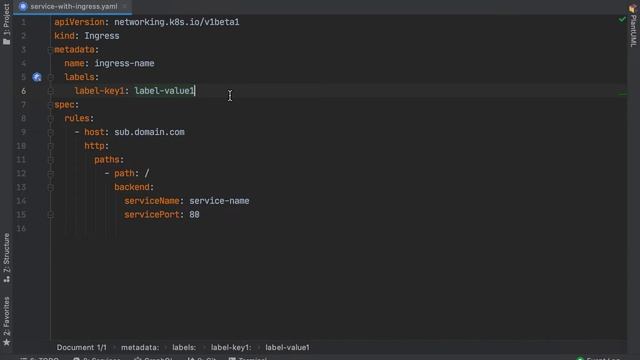Screen dimensions: 640x360
Task: Click the serviceName key
Action: pos(152,201)
